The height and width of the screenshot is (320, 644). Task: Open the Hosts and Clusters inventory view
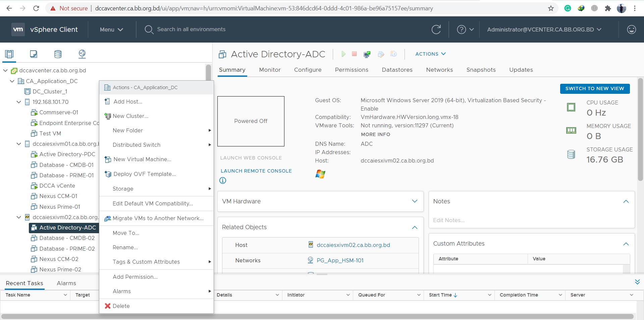point(9,54)
